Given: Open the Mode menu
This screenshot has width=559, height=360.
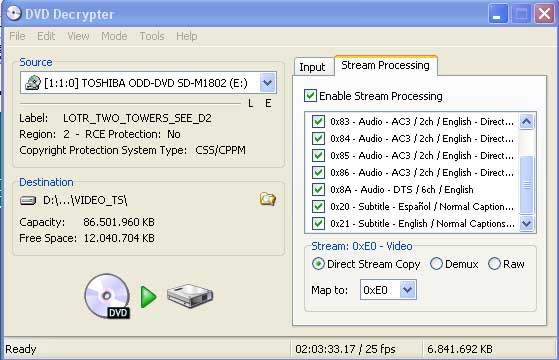Looking at the screenshot, I should [114, 36].
